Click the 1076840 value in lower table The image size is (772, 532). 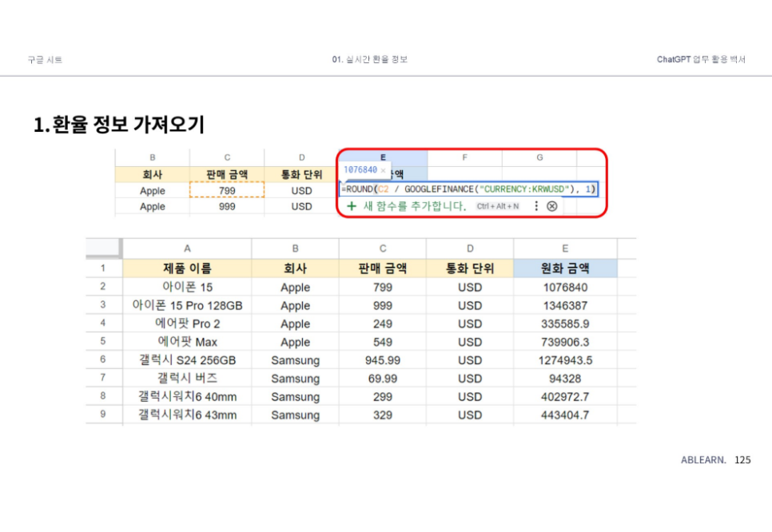565,287
